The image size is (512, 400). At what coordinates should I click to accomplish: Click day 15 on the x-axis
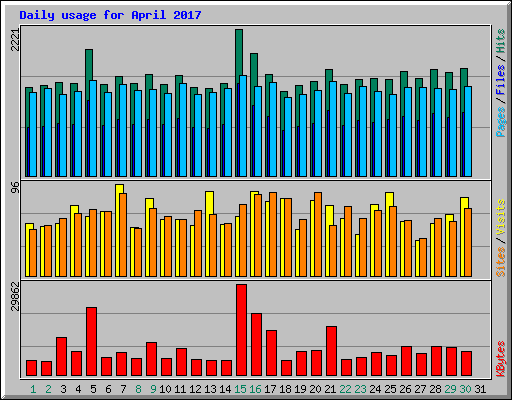coord(240,389)
